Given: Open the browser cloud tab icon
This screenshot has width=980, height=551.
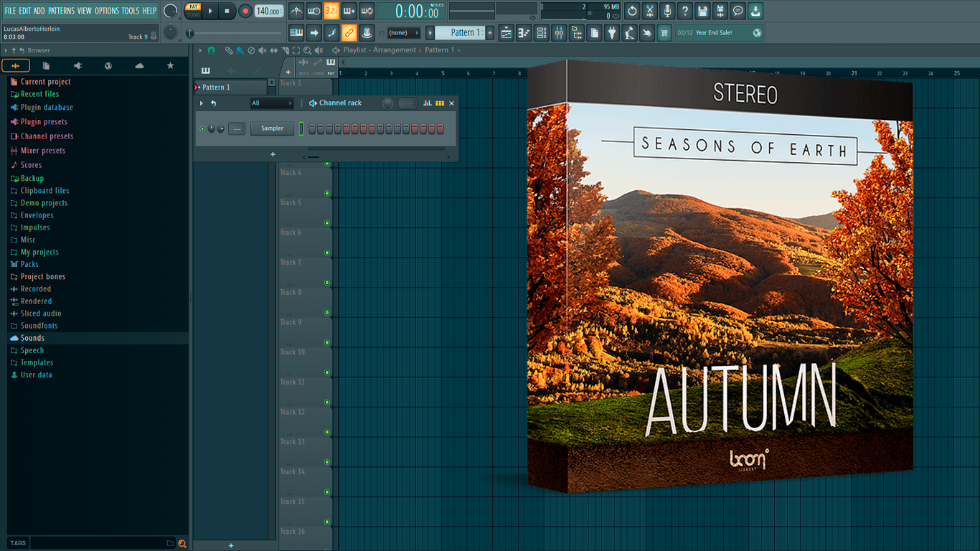Looking at the screenshot, I should pyautogui.click(x=139, y=65).
